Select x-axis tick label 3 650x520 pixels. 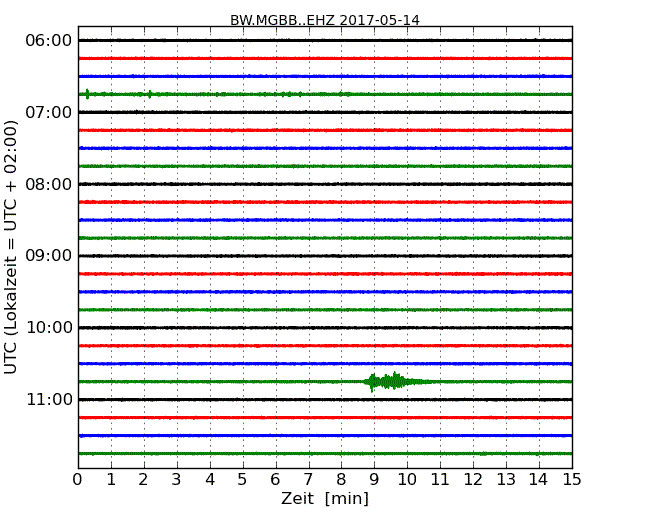click(x=177, y=480)
